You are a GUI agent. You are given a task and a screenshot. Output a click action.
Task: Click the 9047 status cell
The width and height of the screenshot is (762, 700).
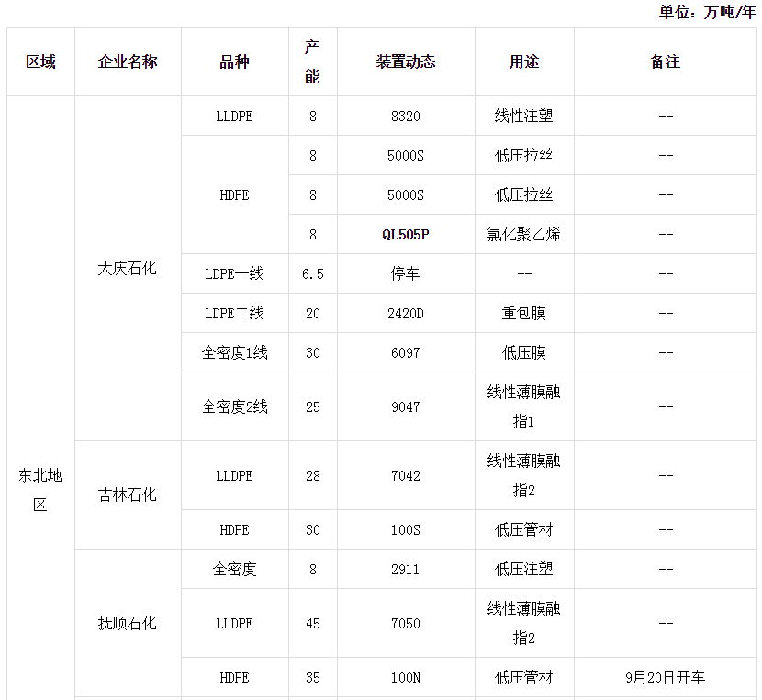click(406, 406)
